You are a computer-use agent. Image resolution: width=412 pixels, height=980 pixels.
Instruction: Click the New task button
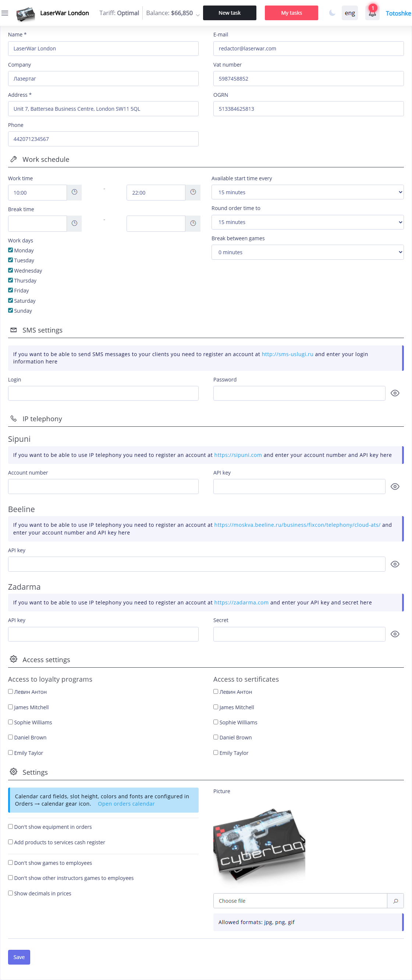coord(230,13)
